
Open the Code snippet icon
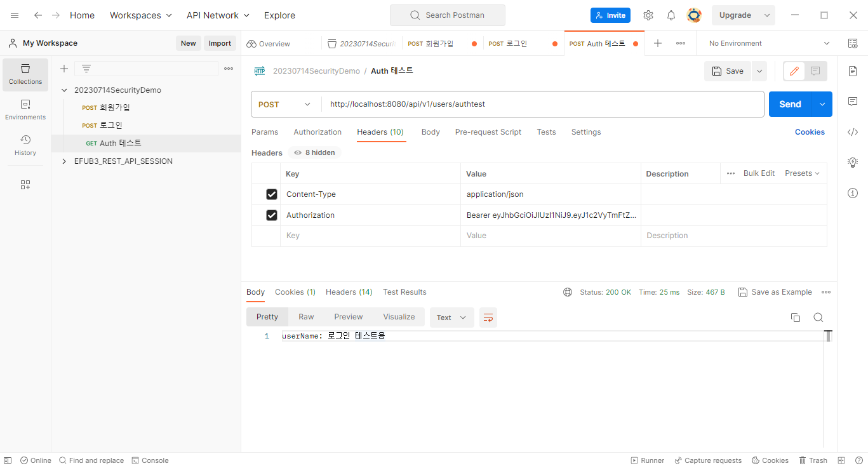(853, 132)
